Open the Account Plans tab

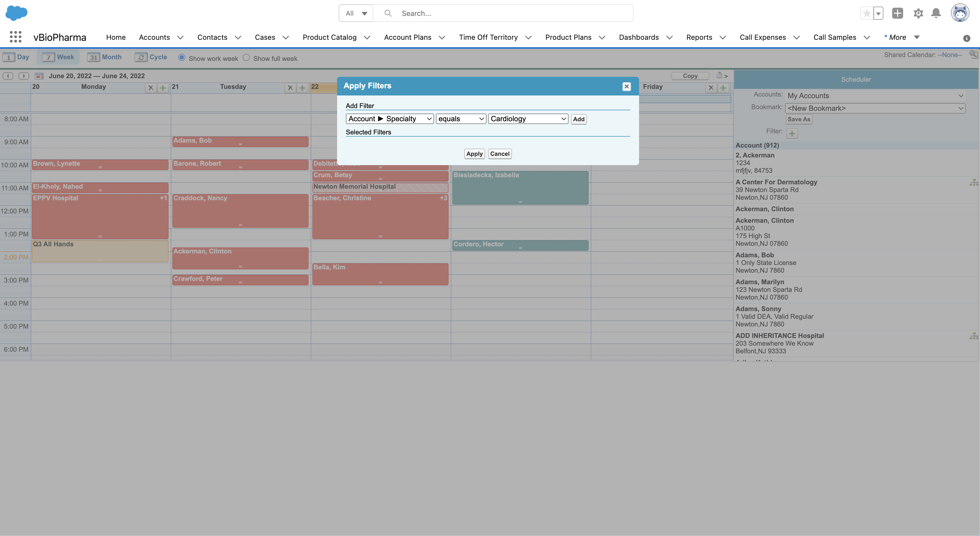[x=407, y=37]
